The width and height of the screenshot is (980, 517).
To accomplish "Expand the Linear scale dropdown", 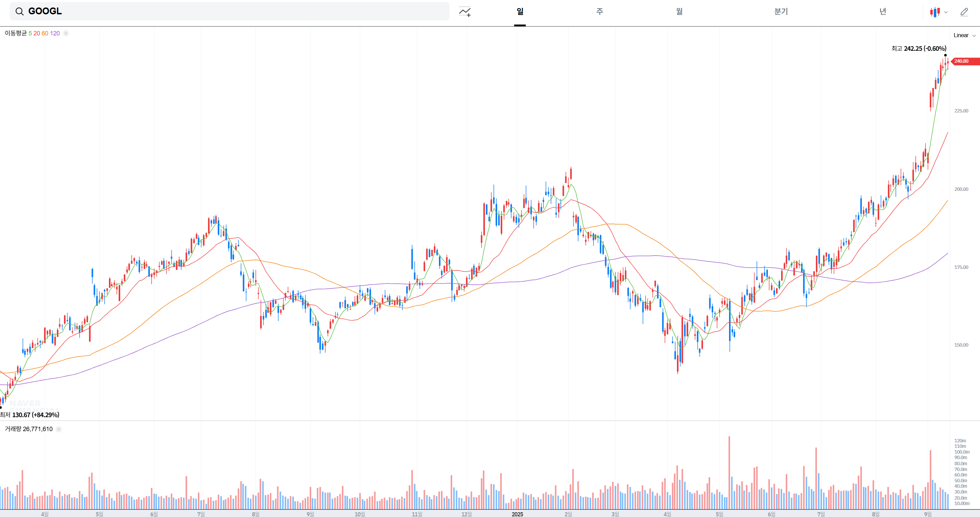I will (964, 35).
